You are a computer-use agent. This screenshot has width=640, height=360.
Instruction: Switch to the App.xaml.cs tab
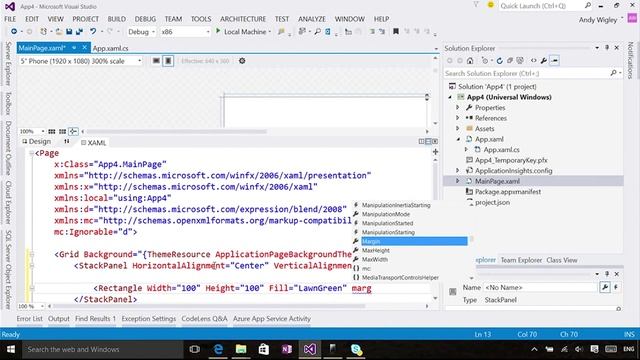[110, 48]
